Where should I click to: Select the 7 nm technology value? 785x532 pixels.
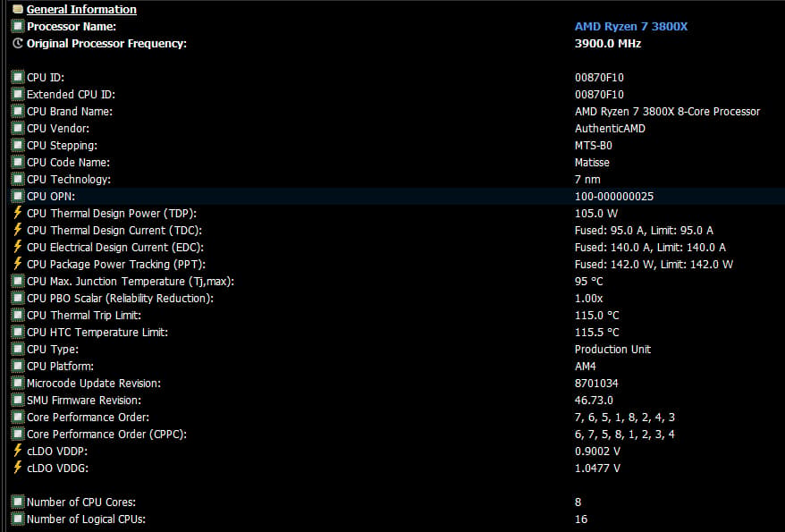tap(587, 180)
